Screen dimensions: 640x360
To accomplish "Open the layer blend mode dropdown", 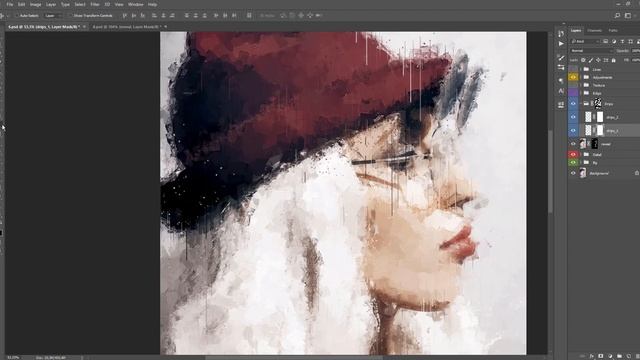I will [592, 51].
